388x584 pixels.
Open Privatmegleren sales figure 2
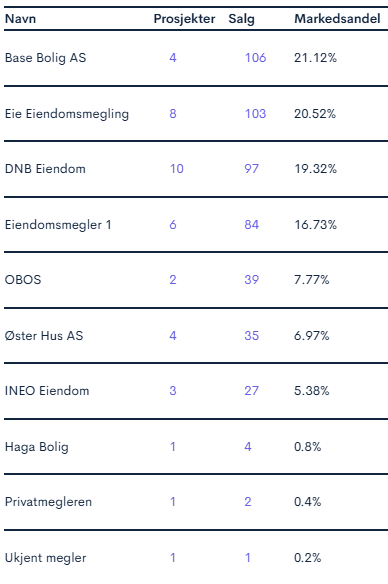click(x=248, y=502)
